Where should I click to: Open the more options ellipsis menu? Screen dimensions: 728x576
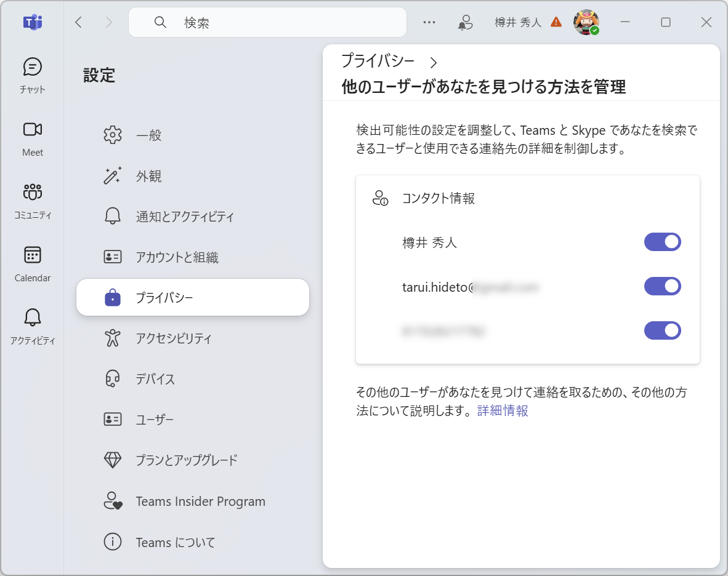(429, 22)
